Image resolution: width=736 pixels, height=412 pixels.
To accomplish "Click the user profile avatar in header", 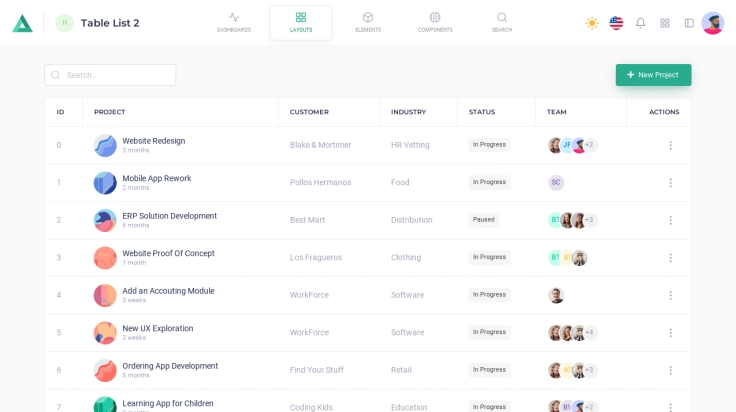I will click(712, 23).
